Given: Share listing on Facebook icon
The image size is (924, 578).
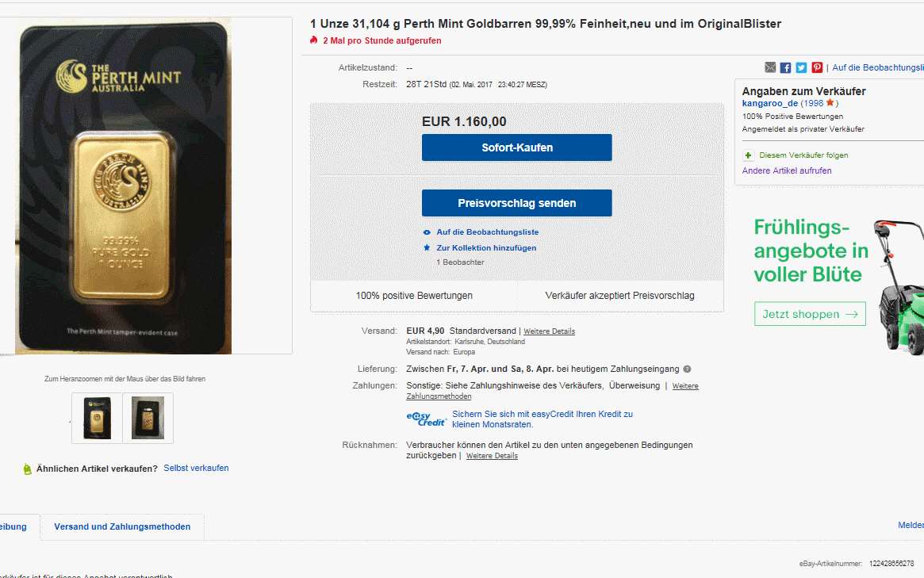Looking at the screenshot, I should 785,67.
